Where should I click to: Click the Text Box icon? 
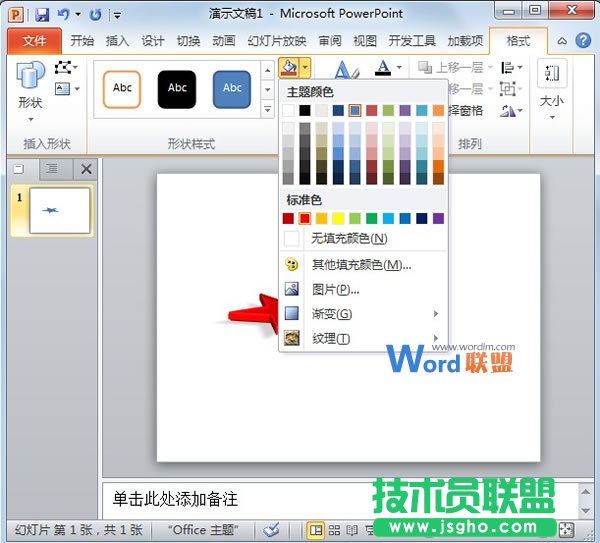[x=62, y=89]
